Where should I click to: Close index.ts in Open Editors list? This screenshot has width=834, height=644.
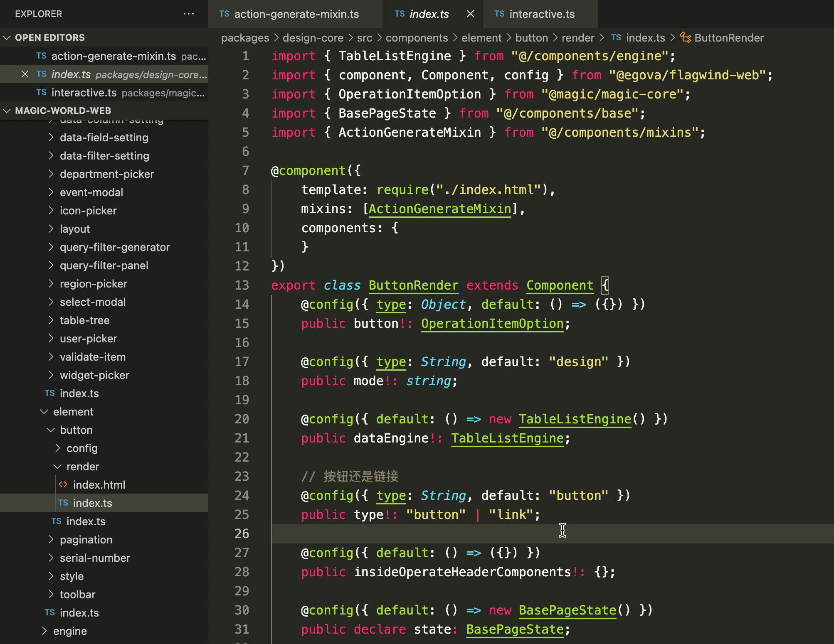pyautogui.click(x=25, y=74)
